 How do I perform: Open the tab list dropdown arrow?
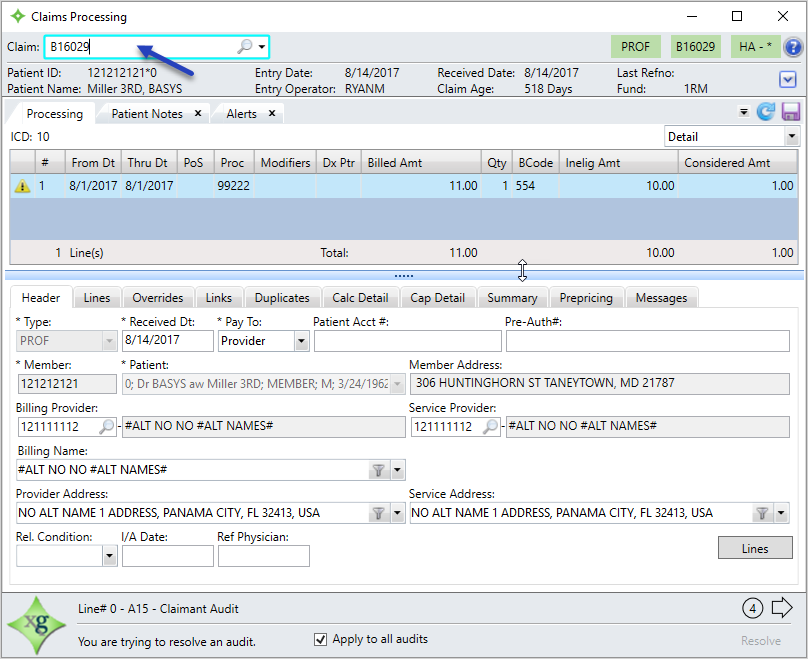click(x=743, y=111)
